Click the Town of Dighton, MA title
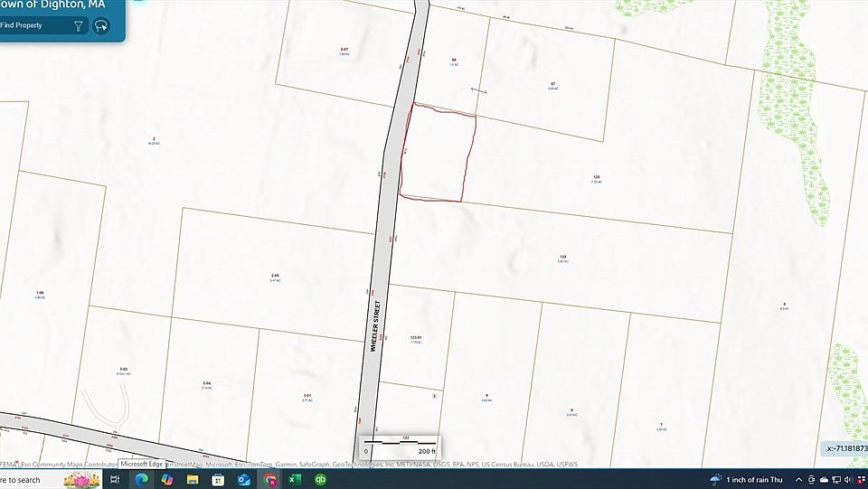Viewport: 868px width, 489px height. (53, 5)
